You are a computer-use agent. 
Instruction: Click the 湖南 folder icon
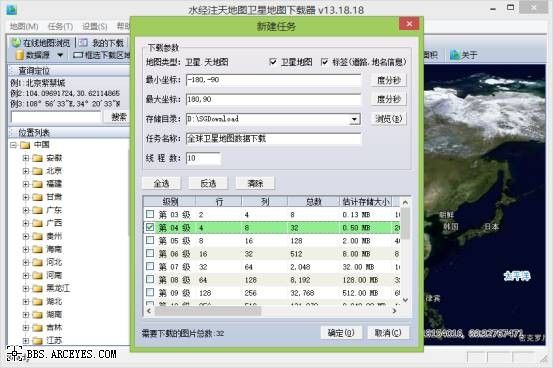(37, 315)
